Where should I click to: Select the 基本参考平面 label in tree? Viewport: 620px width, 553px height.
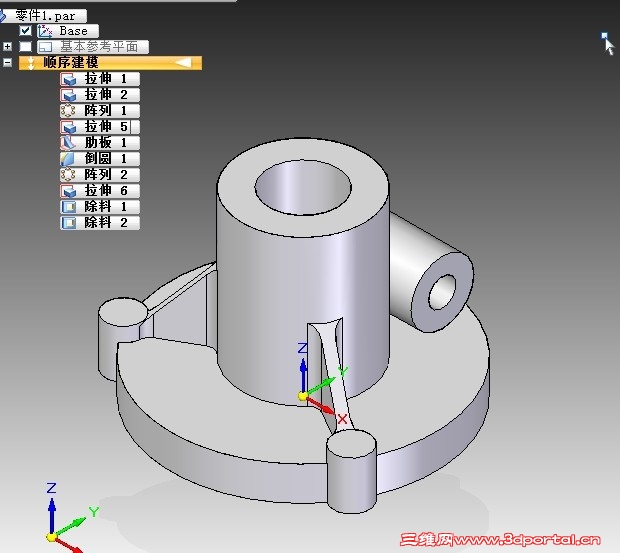point(99,47)
